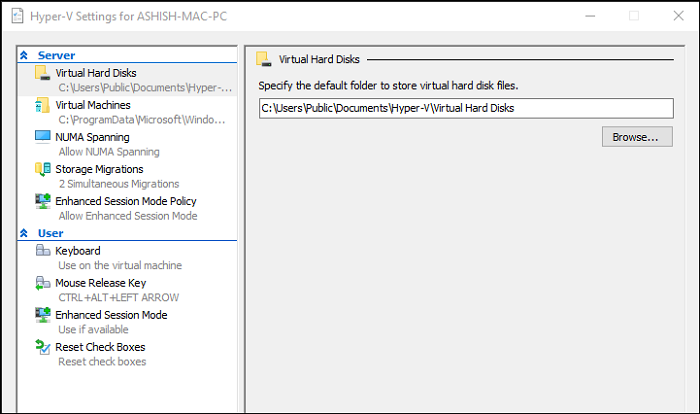Click the C:\Users\Public\Documents\Hyper-... subtitle text
Viewport: 700px width, 414px height.
[x=145, y=88]
